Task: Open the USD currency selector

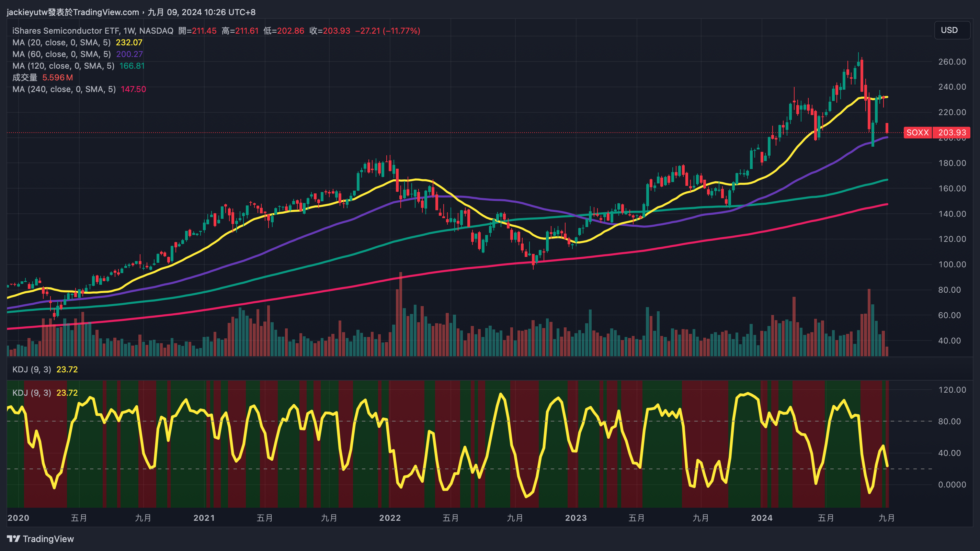Action: click(949, 30)
